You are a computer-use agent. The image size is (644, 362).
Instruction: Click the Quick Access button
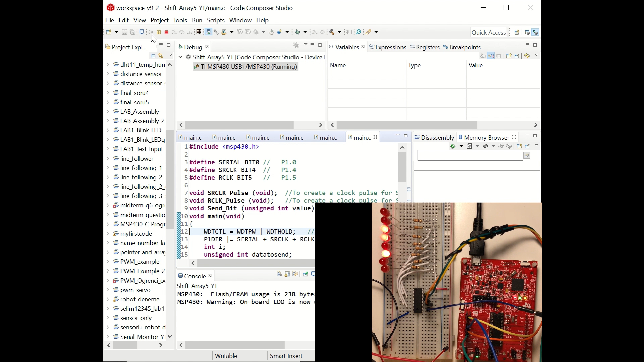(x=489, y=32)
